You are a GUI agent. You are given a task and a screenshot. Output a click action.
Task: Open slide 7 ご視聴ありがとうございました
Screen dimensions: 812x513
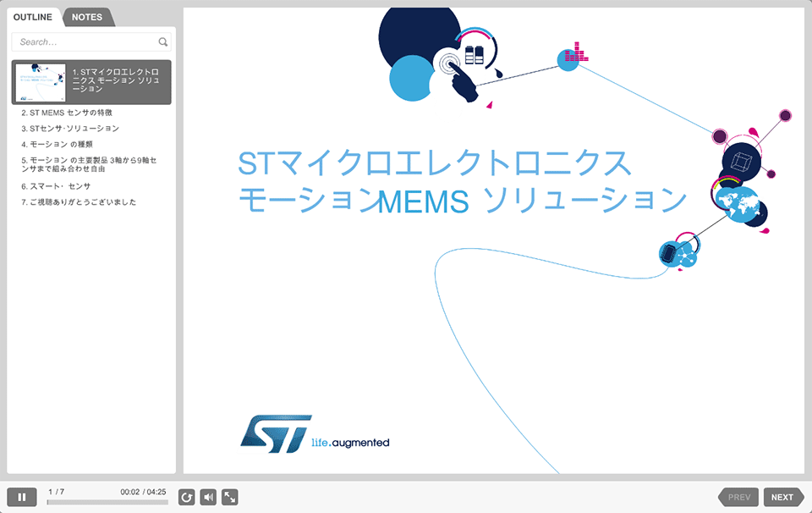click(79, 202)
